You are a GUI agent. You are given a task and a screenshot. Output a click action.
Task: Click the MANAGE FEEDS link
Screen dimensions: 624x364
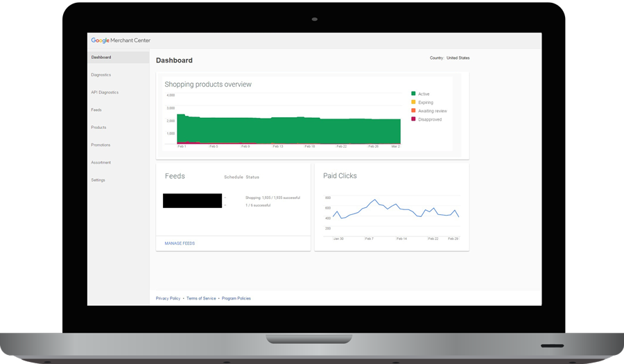click(x=180, y=243)
